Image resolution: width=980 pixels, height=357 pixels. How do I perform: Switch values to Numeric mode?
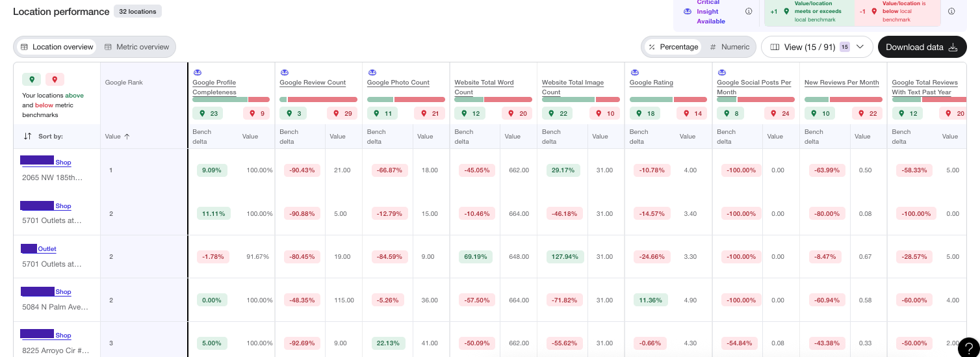tap(730, 47)
